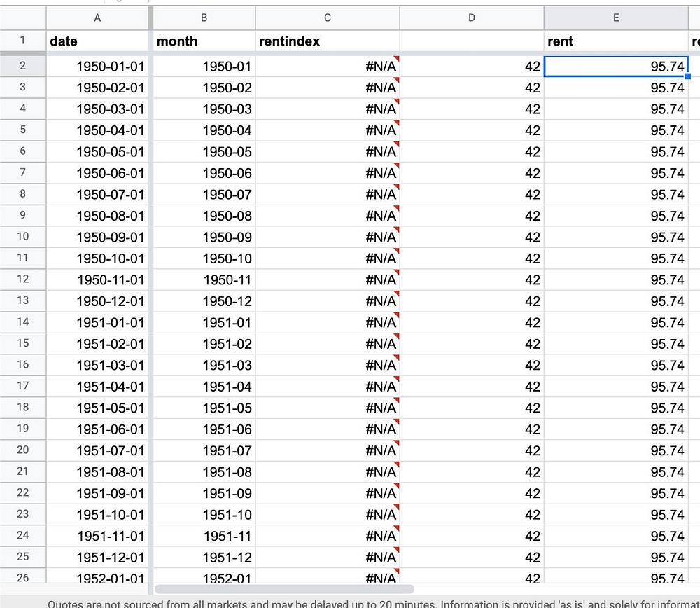Click cell containing 1950-01-01
The image size is (700, 608).
pos(97,66)
